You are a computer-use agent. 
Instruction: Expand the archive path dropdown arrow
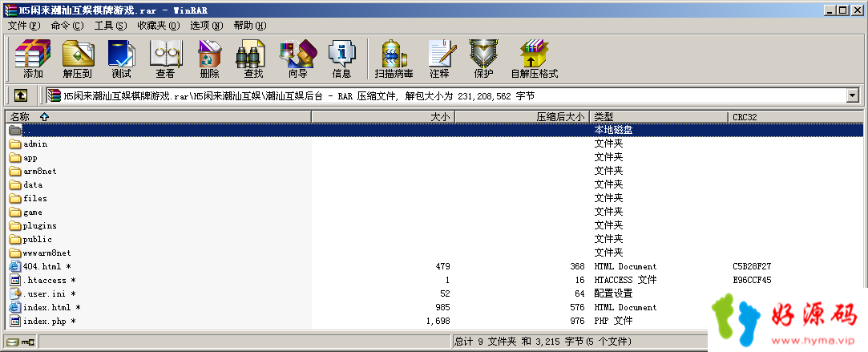click(851, 95)
